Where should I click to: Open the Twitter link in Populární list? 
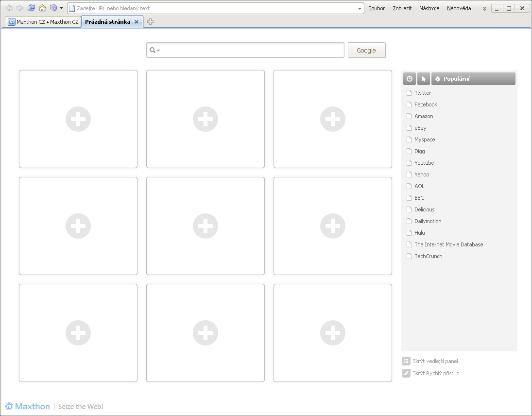coord(422,92)
